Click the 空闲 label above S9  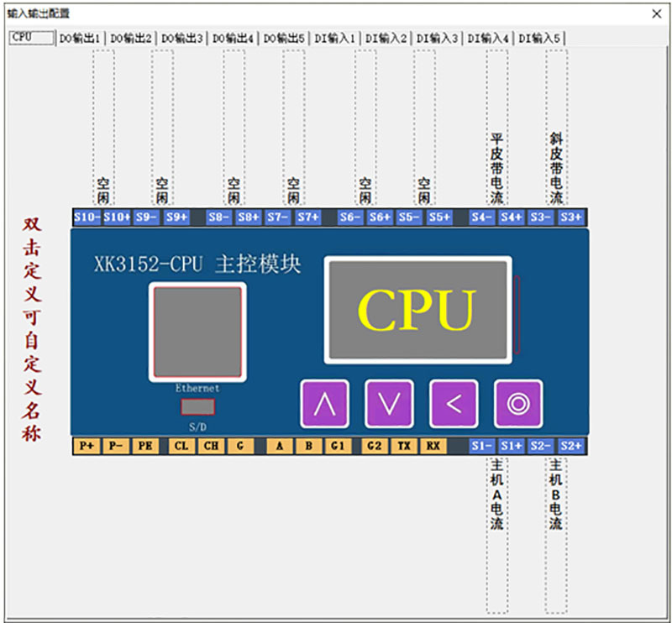pos(162,191)
